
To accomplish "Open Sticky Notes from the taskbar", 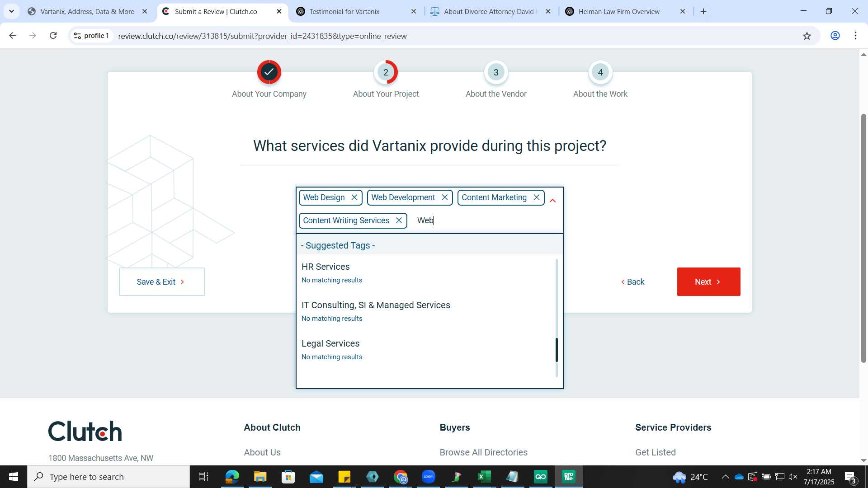I will (x=344, y=477).
